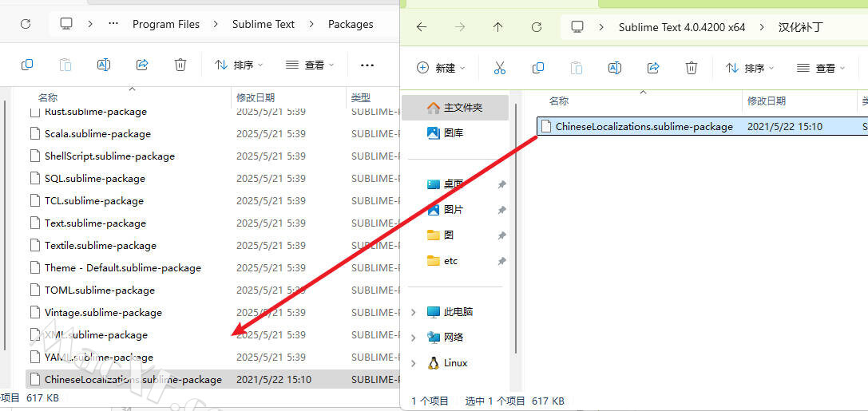Unpin 桌面 using its pin icon
The width and height of the screenshot is (868, 411).
point(501,184)
